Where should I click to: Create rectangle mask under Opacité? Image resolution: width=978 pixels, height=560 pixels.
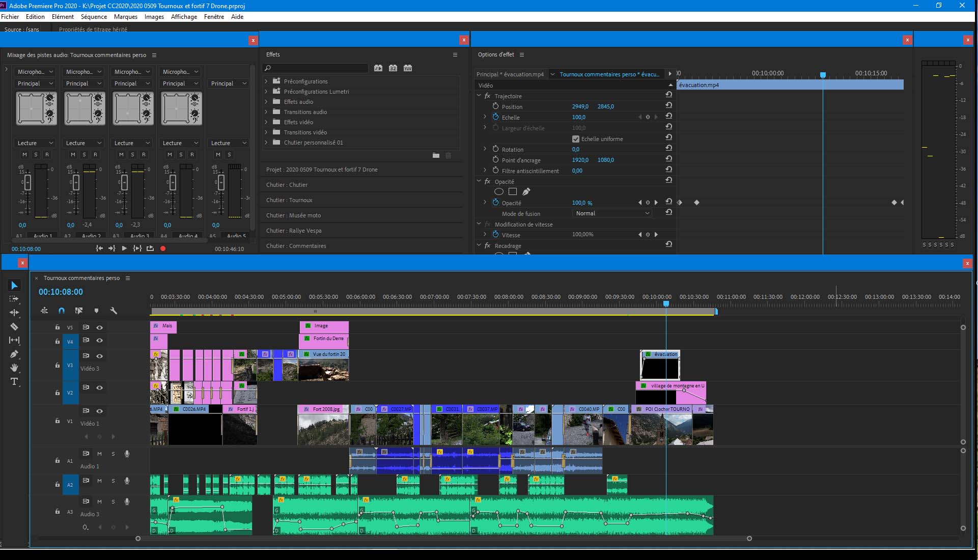pyautogui.click(x=513, y=192)
